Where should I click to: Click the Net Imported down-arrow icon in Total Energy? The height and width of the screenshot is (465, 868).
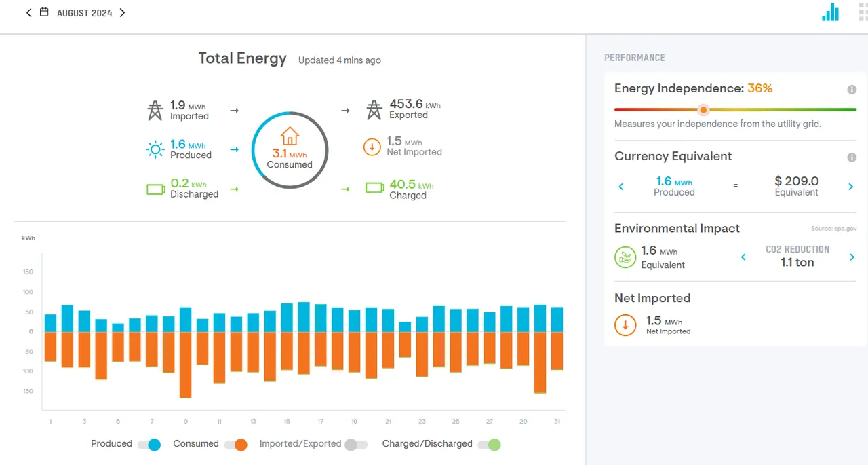(372, 147)
